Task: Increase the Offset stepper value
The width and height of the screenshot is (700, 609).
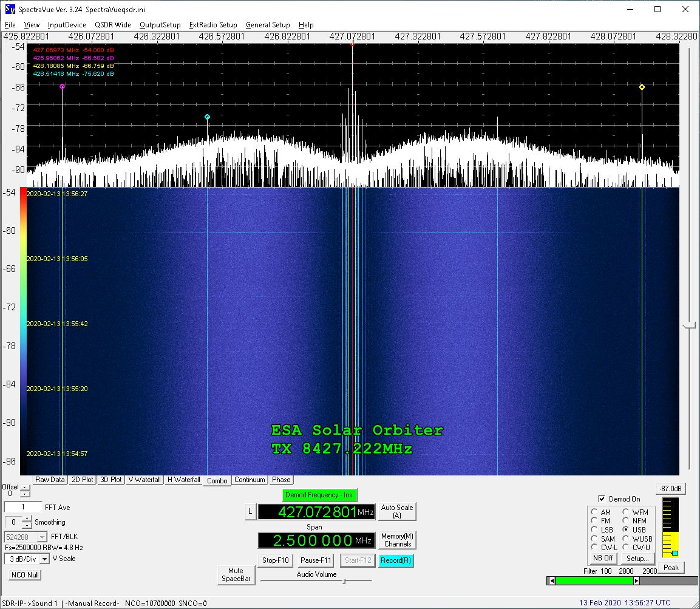Action: (x=25, y=488)
